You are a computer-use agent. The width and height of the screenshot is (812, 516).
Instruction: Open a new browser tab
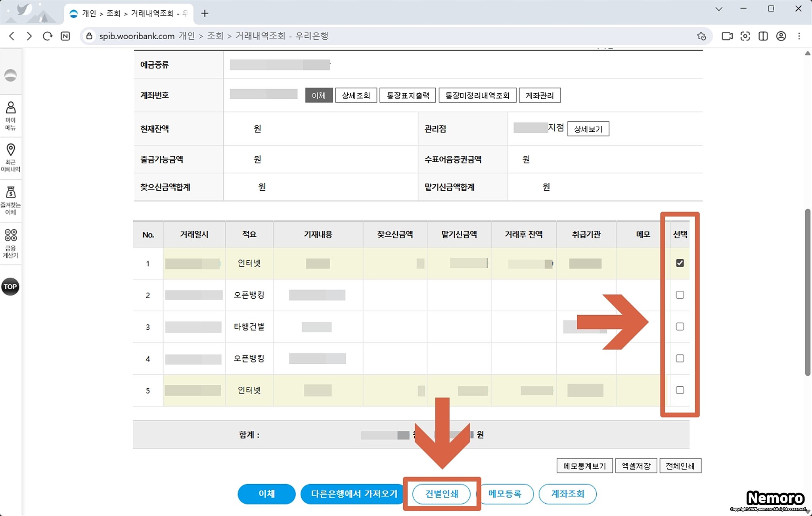click(x=205, y=13)
